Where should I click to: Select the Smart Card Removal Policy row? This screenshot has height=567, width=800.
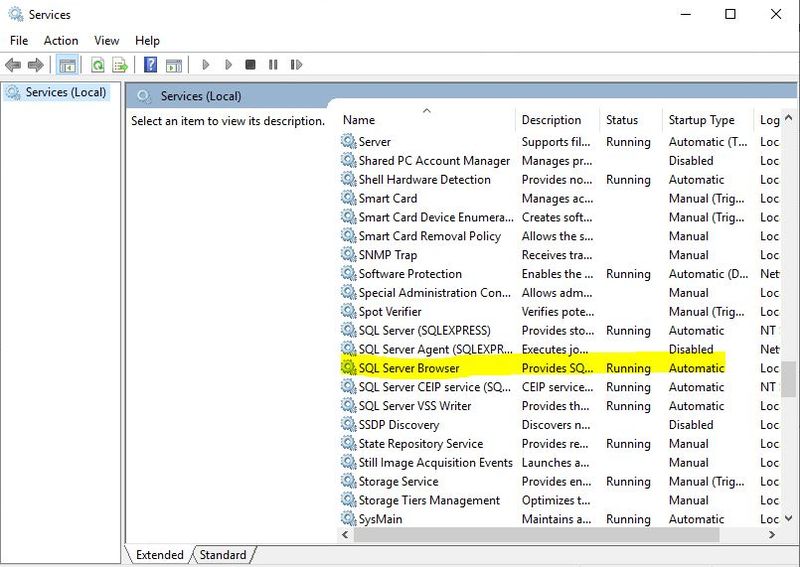[560, 236]
